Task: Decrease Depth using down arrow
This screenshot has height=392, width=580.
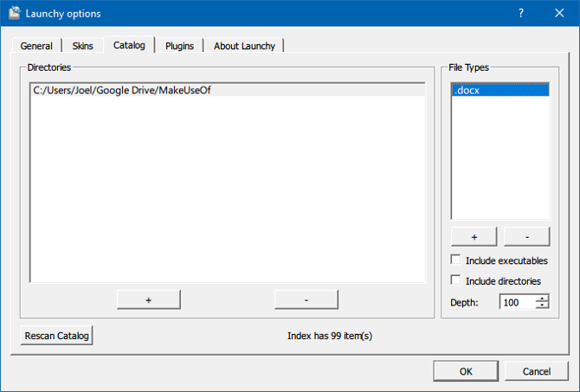Action: pos(542,305)
